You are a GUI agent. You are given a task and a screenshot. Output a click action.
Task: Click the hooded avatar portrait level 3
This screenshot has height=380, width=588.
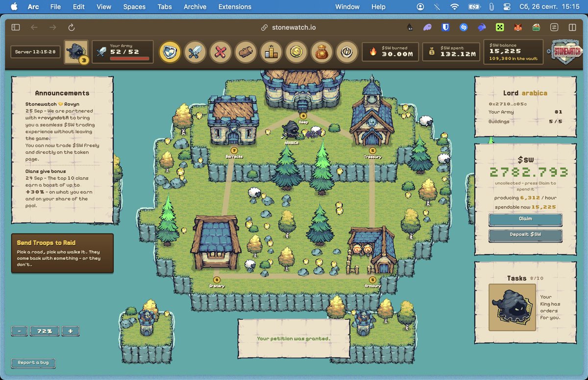(x=76, y=52)
